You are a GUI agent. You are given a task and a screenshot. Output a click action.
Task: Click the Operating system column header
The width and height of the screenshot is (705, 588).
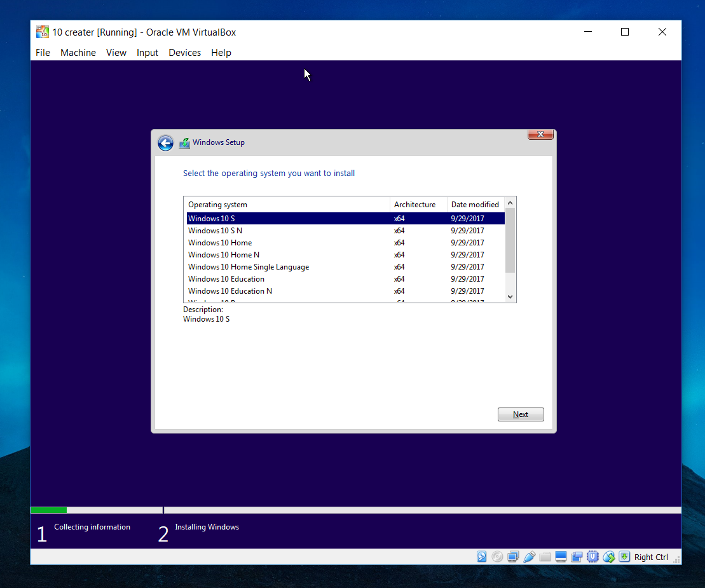point(287,205)
